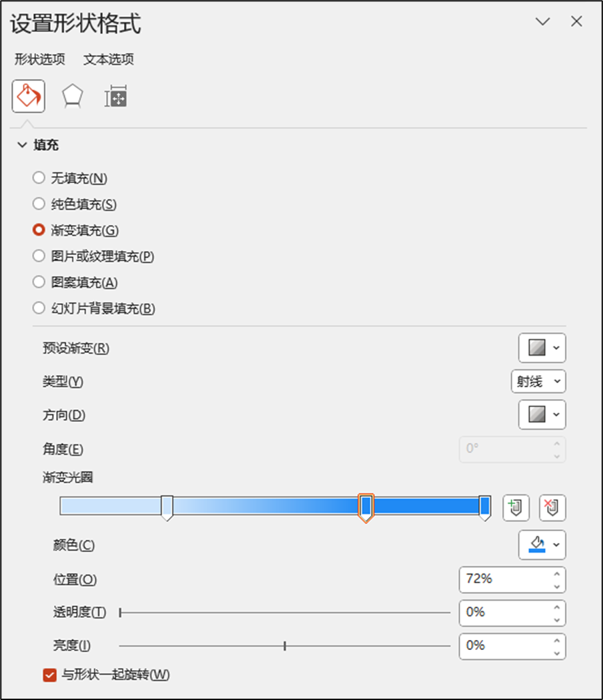Select the first gradient stop marker

click(167, 508)
